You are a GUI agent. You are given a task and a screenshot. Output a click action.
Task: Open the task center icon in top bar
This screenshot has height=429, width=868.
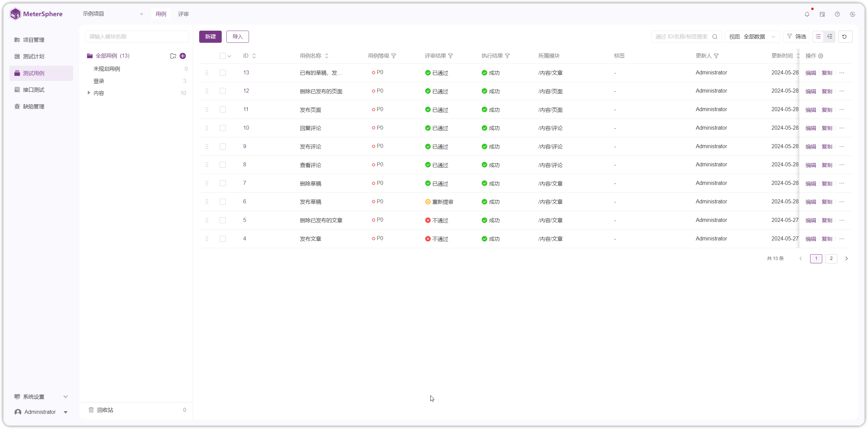822,14
